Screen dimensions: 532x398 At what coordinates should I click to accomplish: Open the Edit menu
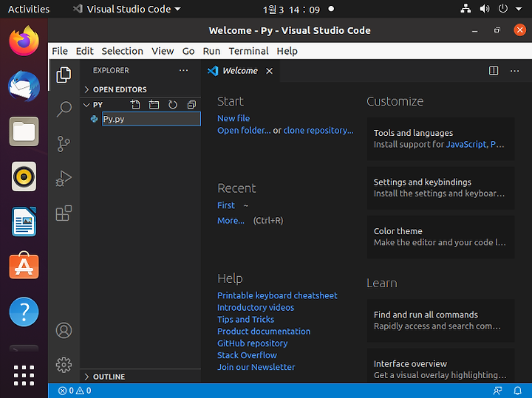(x=84, y=51)
